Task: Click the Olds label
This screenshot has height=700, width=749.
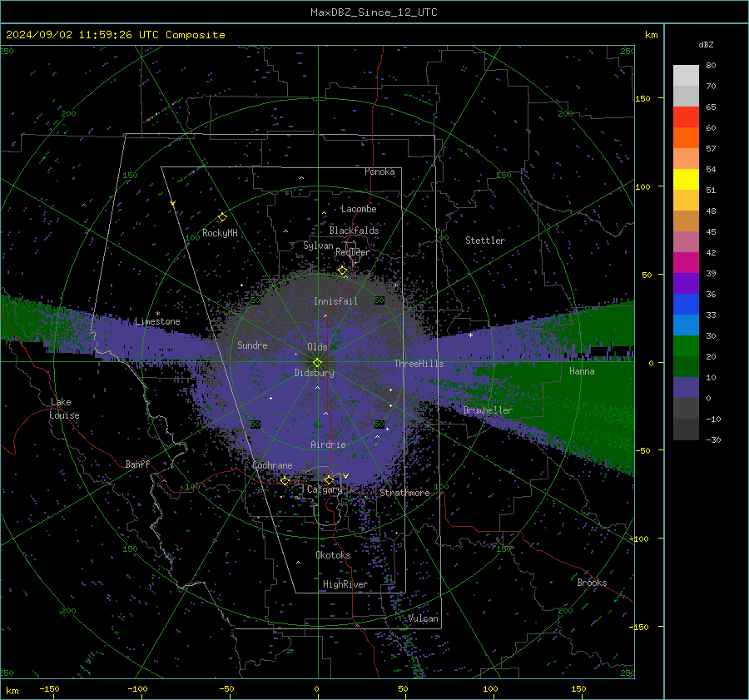Action: 317,347
